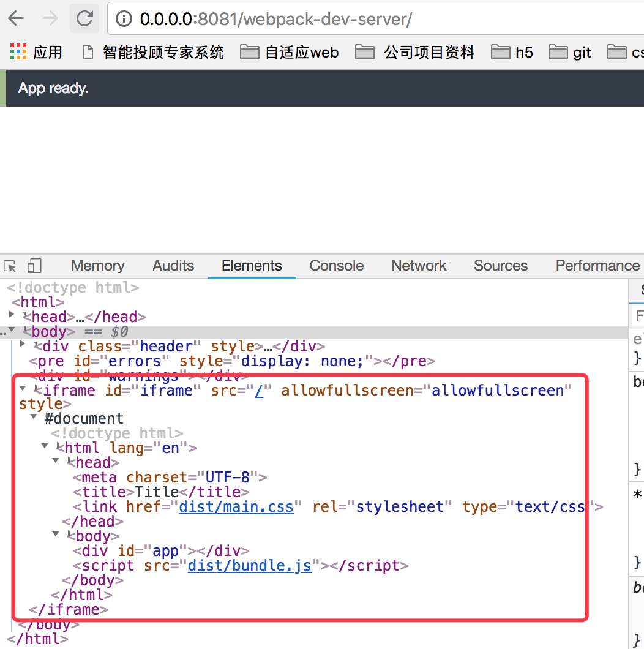Image resolution: width=644 pixels, height=649 pixels.
Task: Open the Console tab
Action: coord(337,266)
